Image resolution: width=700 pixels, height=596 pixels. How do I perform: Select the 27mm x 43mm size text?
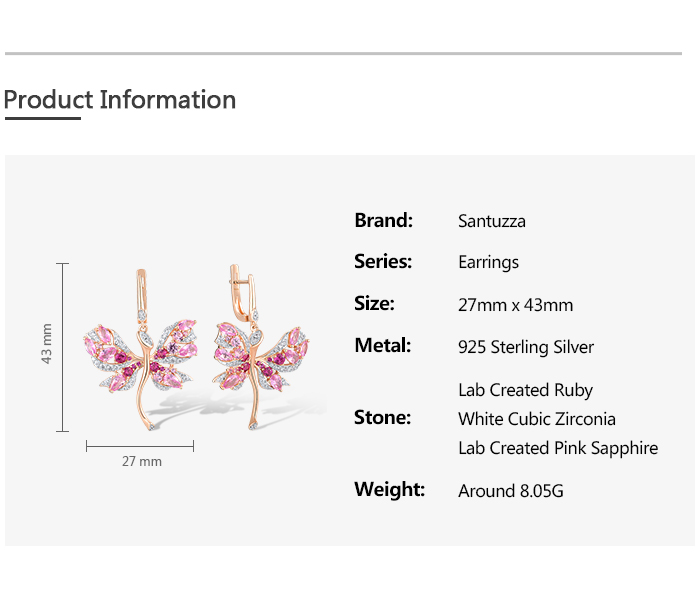click(x=515, y=306)
